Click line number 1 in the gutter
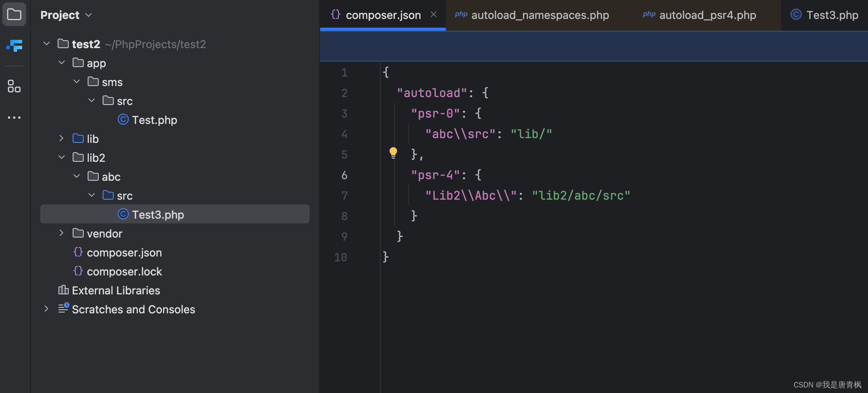The height and width of the screenshot is (393, 868). click(x=344, y=72)
